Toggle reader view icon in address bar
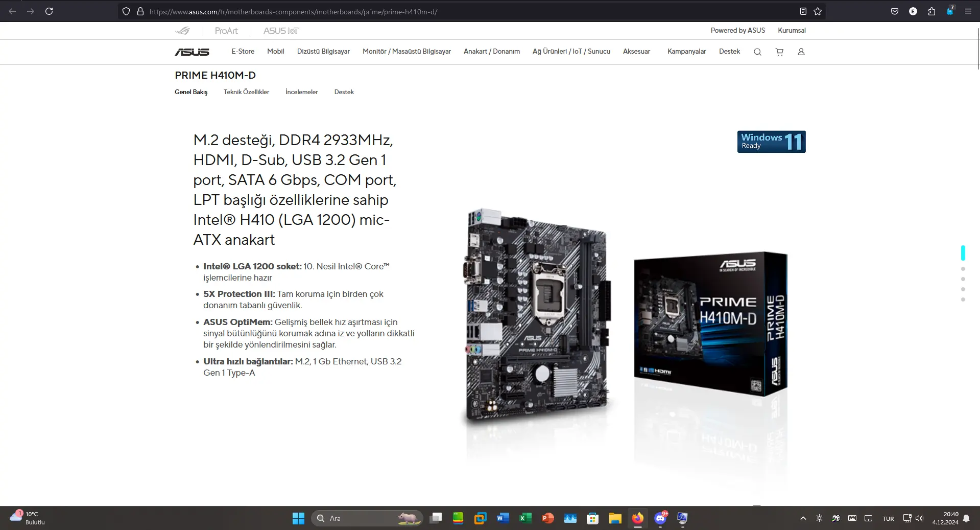980x530 pixels. pos(803,11)
